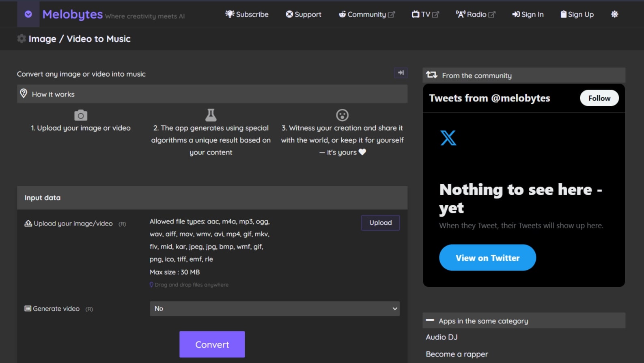Click the X logo in tweets panel
Viewport: 644px width, 363px height.
pos(448,138)
